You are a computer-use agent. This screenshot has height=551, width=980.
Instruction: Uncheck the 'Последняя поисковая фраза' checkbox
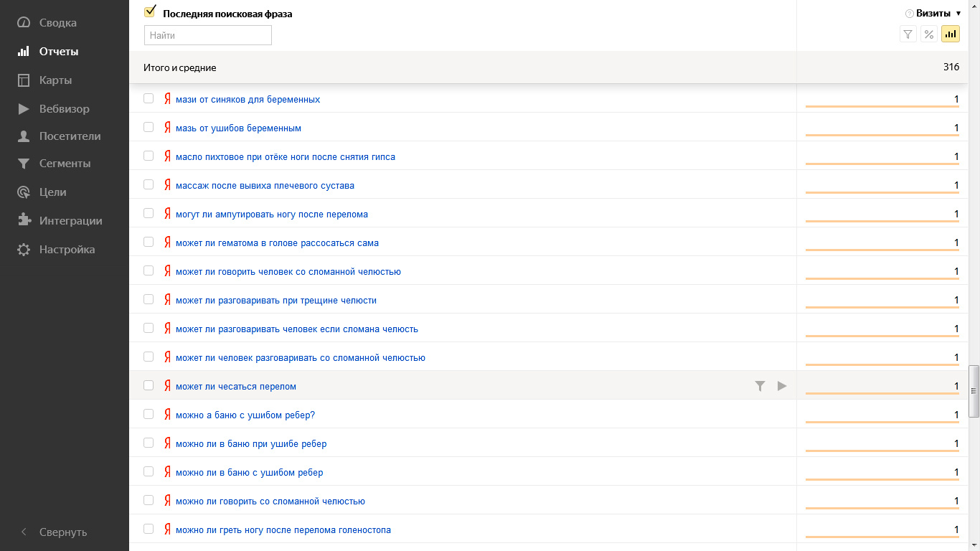click(150, 12)
